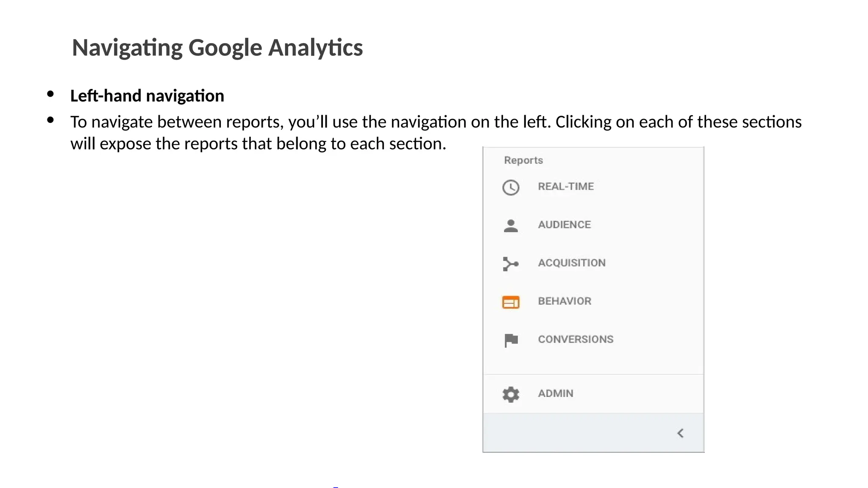Click the paragraph starting 'To navigate between reports'
The image size is (868, 488).
click(x=436, y=133)
